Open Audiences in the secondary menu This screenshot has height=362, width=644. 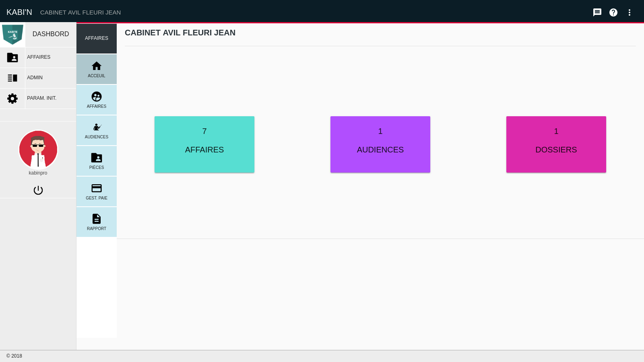coord(97,130)
